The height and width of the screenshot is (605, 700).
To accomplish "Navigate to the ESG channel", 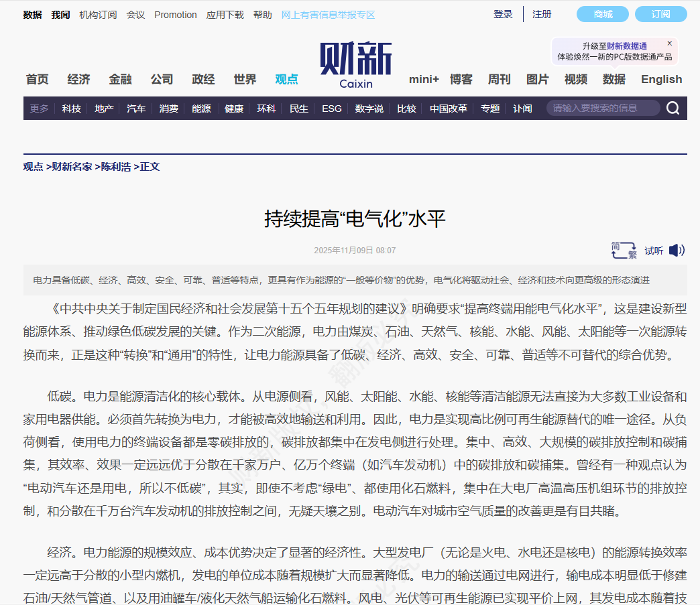I will point(331,108).
